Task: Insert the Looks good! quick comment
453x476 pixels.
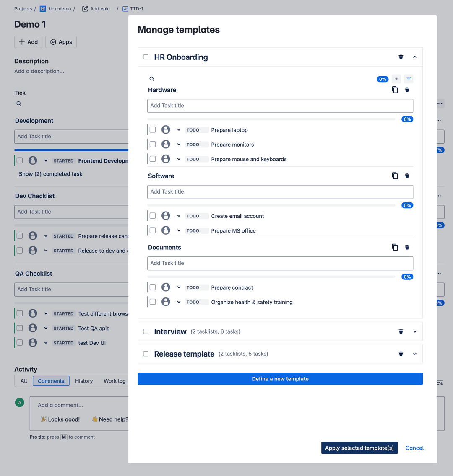Action: [x=60, y=419]
